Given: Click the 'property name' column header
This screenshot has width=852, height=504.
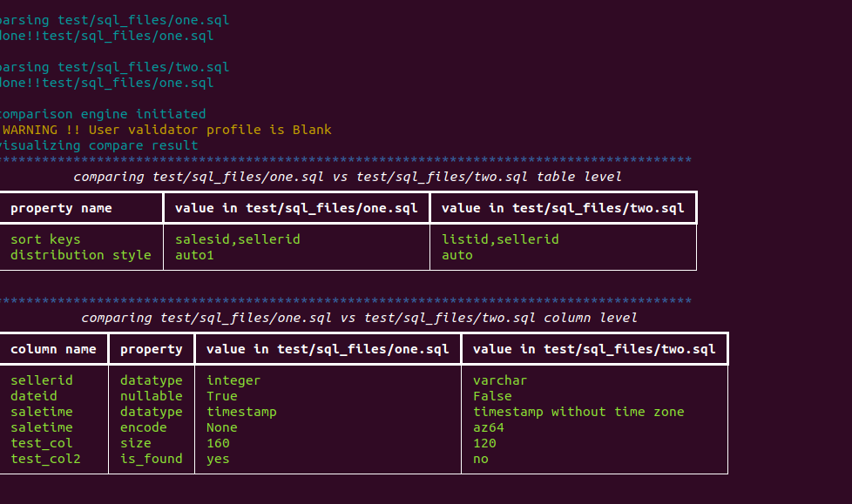Looking at the screenshot, I should (x=61, y=208).
